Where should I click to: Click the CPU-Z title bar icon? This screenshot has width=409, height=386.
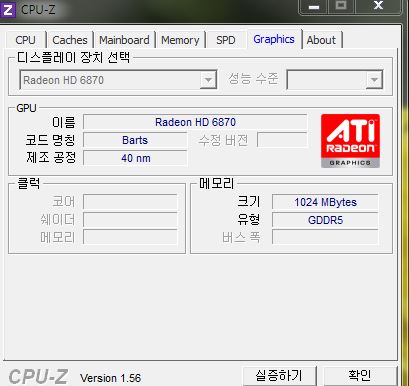(8, 10)
